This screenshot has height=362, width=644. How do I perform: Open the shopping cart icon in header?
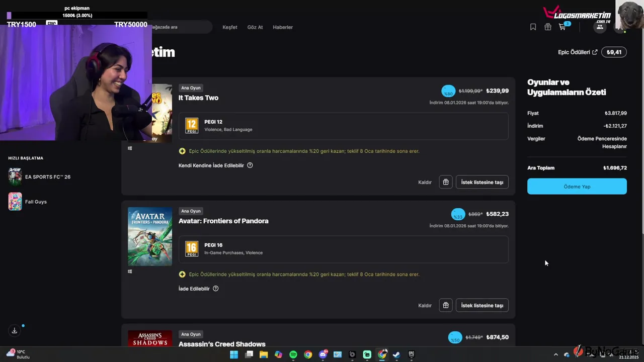click(x=562, y=27)
